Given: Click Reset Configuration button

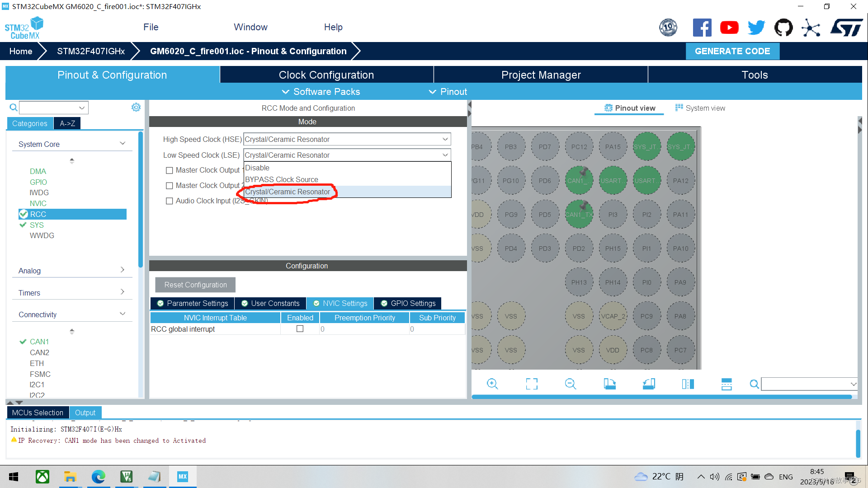Looking at the screenshot, I should 195,285.
